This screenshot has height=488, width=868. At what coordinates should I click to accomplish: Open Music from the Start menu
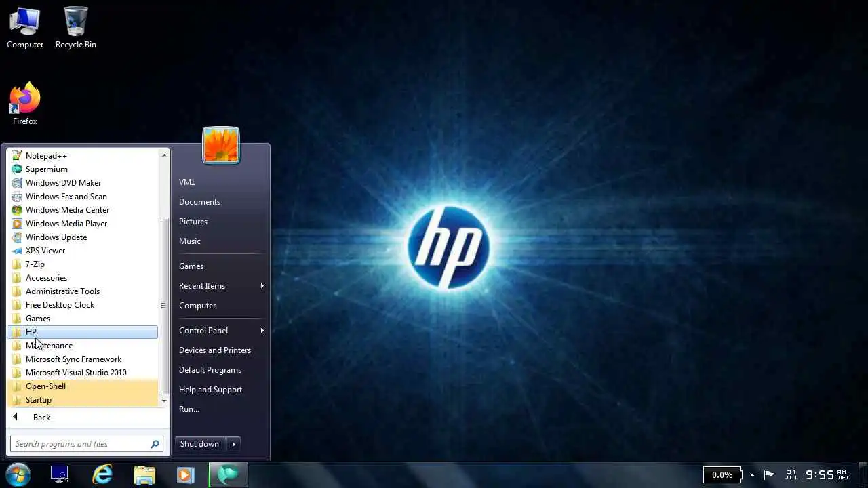click(x=190, y=241)
